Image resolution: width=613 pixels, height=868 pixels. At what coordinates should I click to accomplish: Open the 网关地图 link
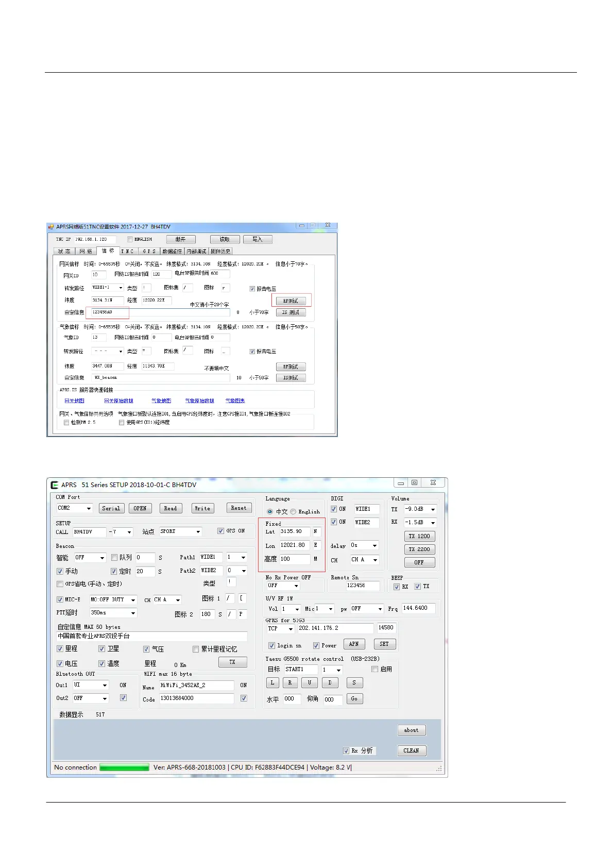(x=74, y=400)
